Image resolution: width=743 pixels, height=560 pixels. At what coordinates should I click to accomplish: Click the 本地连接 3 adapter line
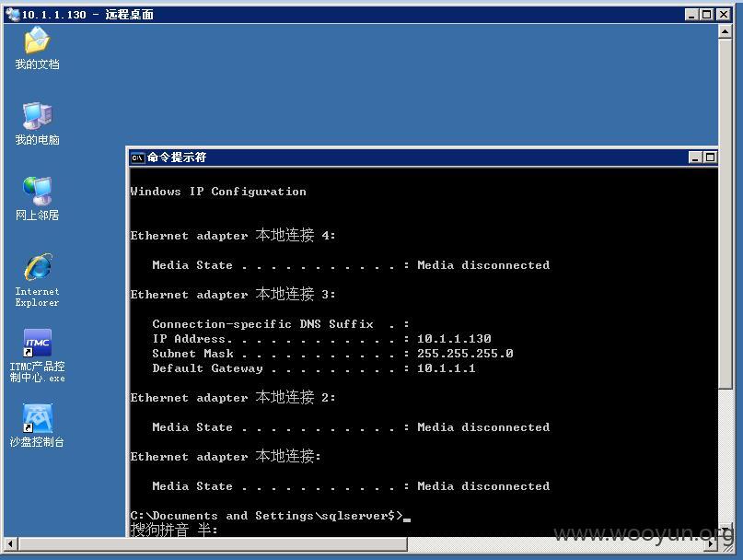tap(233, 294)
